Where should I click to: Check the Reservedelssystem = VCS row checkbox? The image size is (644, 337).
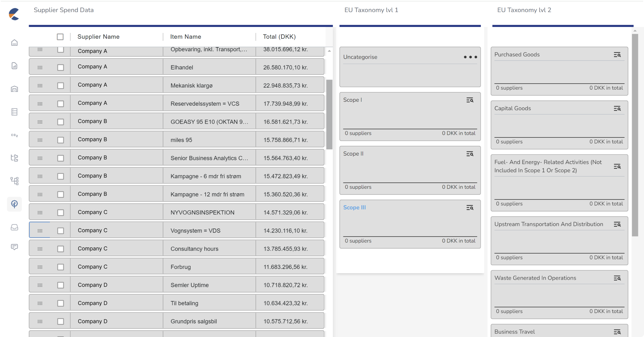point(61,104)
